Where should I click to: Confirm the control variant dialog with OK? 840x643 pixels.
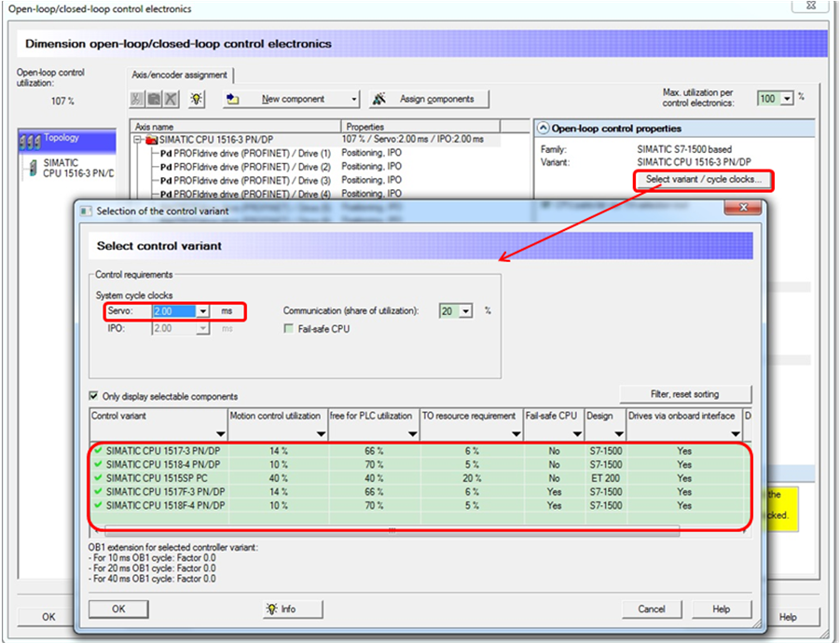point(118,609)
